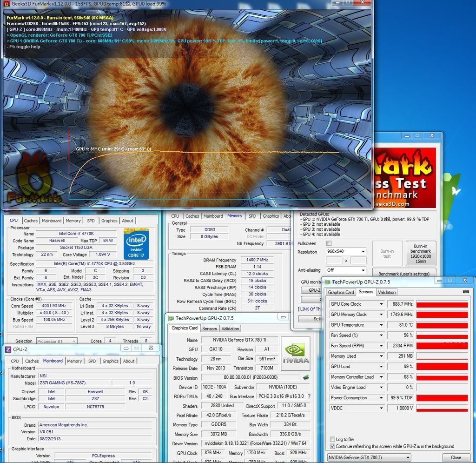Open Sensors tab in GPU-Z Graphics Card window

(x=210, y=329)
